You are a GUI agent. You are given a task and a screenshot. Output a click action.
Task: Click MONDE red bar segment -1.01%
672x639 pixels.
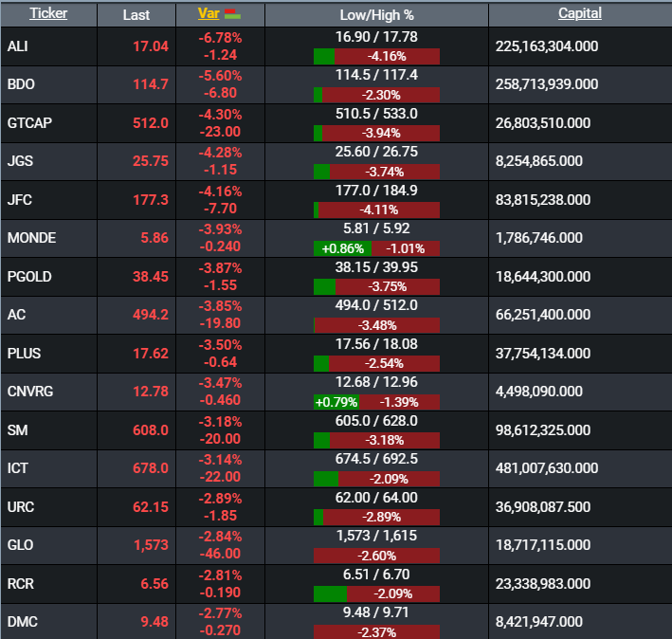[406, 248]
